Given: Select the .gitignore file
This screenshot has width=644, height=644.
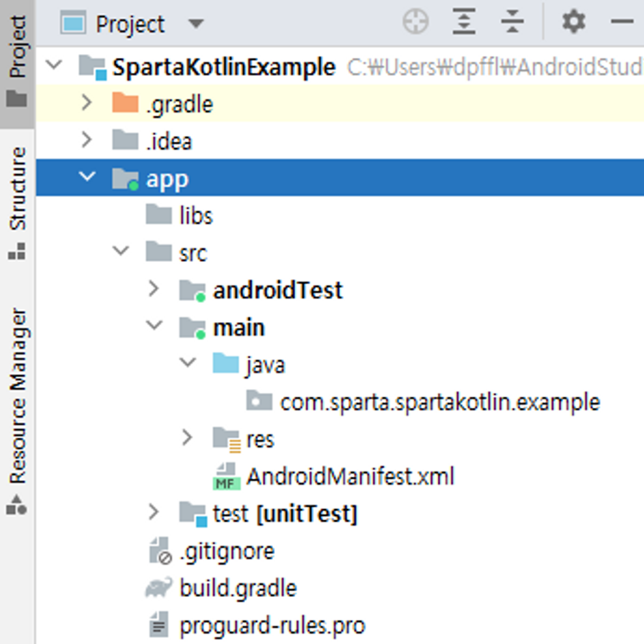Looking at the screenshot, I should coord(227,552).
